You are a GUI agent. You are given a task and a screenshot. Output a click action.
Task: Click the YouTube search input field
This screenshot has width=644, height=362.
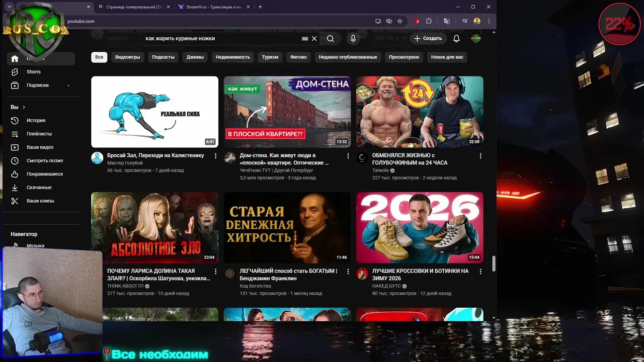tap(221, 38)
